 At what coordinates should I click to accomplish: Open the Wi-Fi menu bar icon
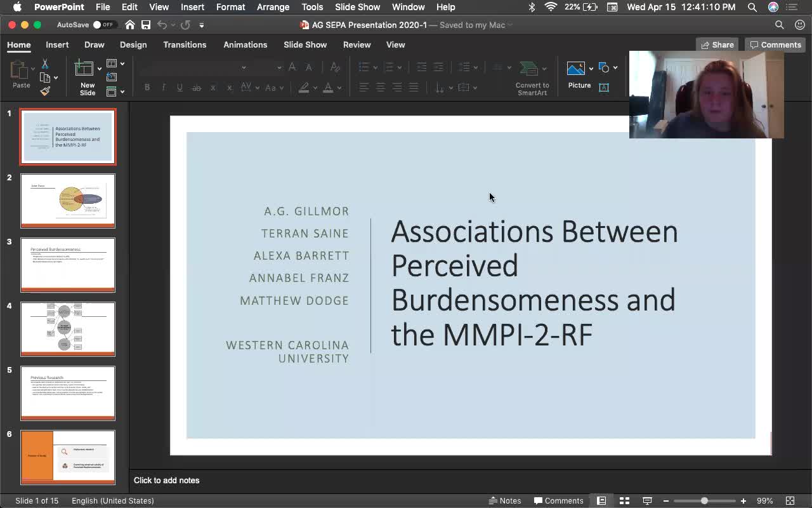551,7
